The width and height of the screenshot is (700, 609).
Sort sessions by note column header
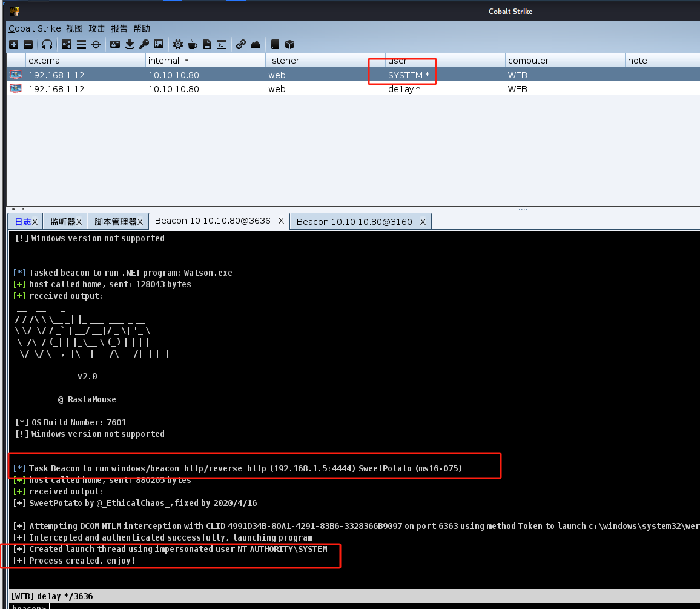(662, 61)
